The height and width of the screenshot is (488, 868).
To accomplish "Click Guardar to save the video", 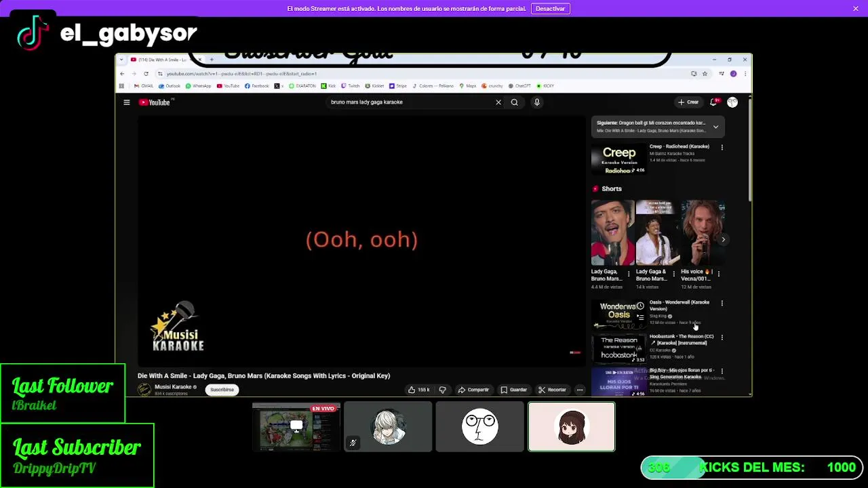I will point(513,390).
